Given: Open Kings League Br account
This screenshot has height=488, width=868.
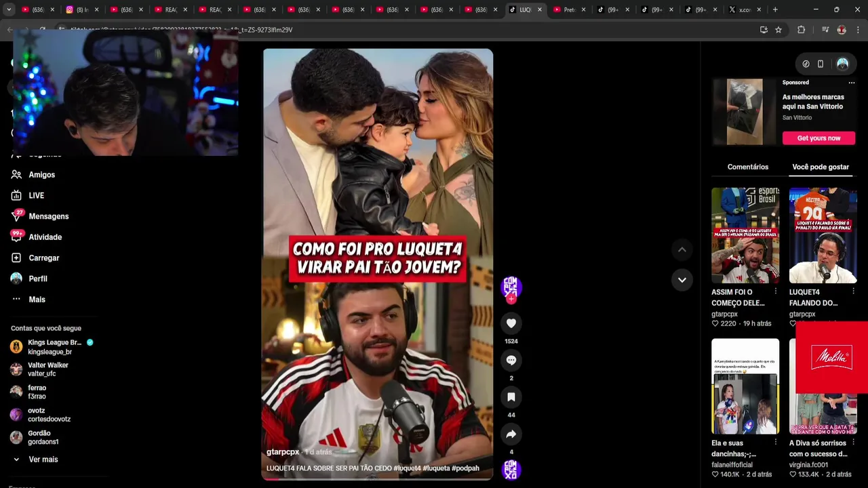Looking at the screenshot, I should 52,347.
